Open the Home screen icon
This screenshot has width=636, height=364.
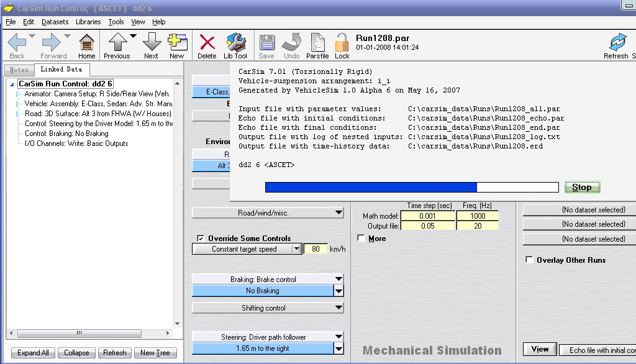tap(86, 42)
